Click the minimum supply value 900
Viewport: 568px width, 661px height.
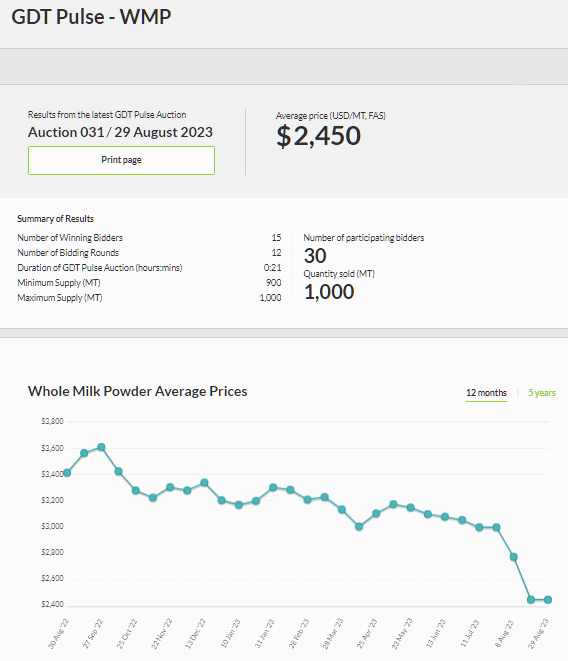click(x=274, y=282)
